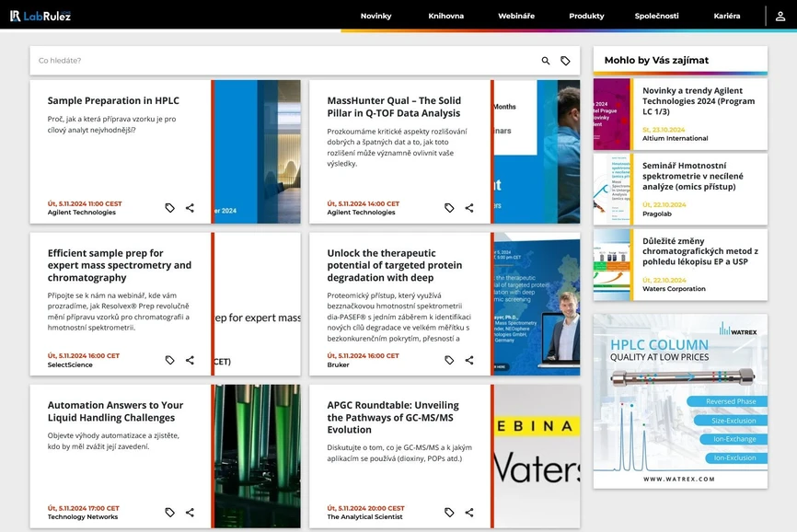Screen dimensions: 797x532
Task: Open 'Seminář Hmotnostní spektrometrie' sidebar item
Action: (692, 177)
